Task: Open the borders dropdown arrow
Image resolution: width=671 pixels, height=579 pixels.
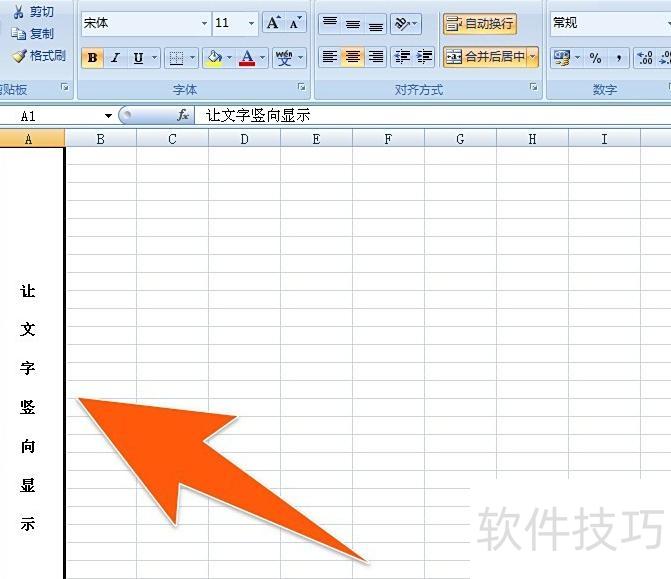Action: click(x=193, y=58)
